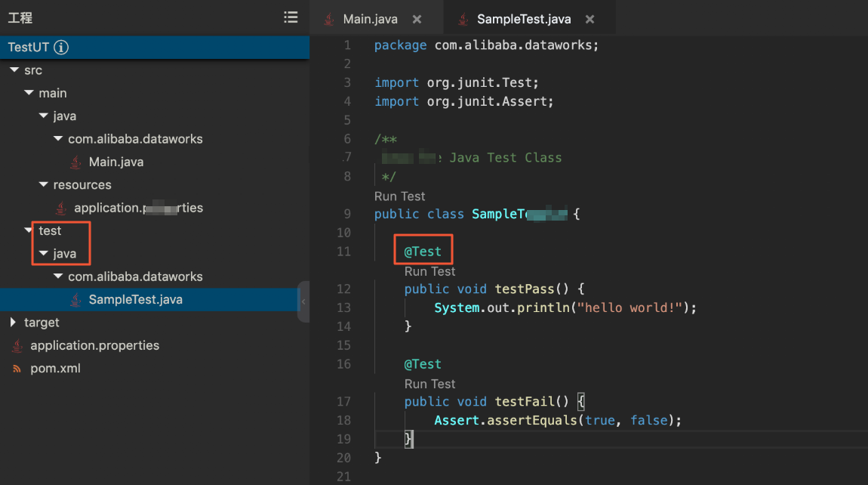Screen dimensions: 868x485
Task: Collapse the java folder under test
Action: tap(43, 253)
